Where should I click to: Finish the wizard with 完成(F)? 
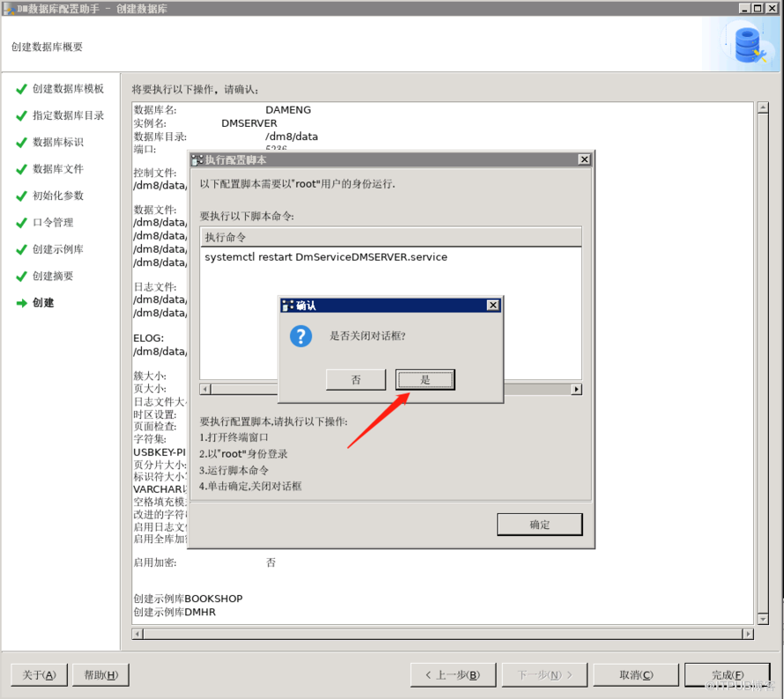(x=728, y=675)
